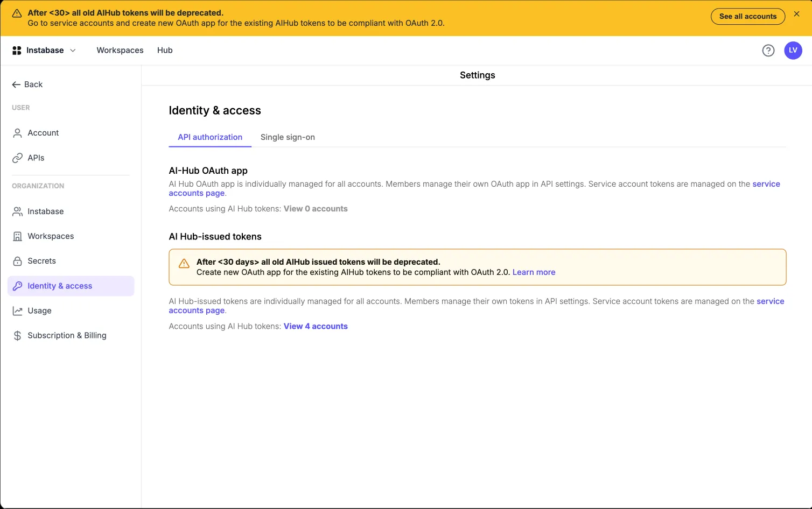Click the Instabase organization people icon
812x509 pixels.
point(18,211)
